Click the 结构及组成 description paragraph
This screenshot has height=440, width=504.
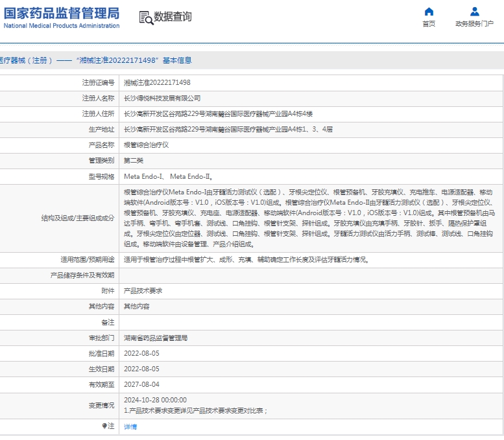coord(309,218)
